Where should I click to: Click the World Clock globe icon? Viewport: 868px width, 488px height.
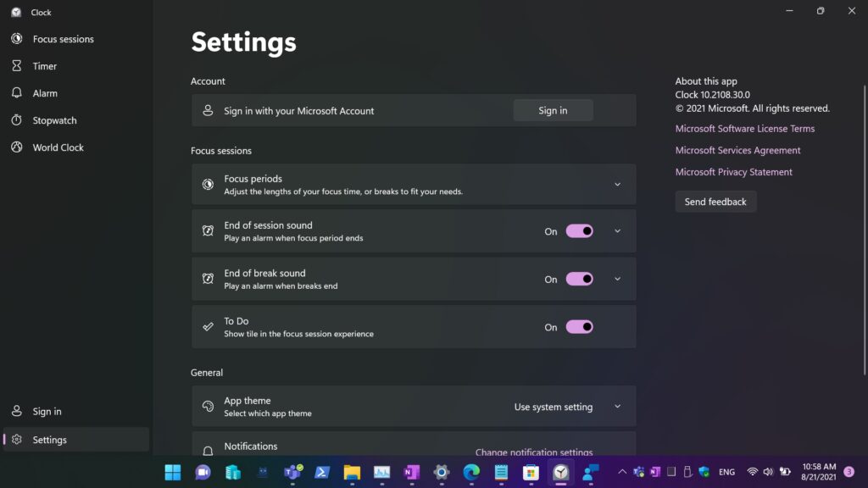click(x=16, y=147)
